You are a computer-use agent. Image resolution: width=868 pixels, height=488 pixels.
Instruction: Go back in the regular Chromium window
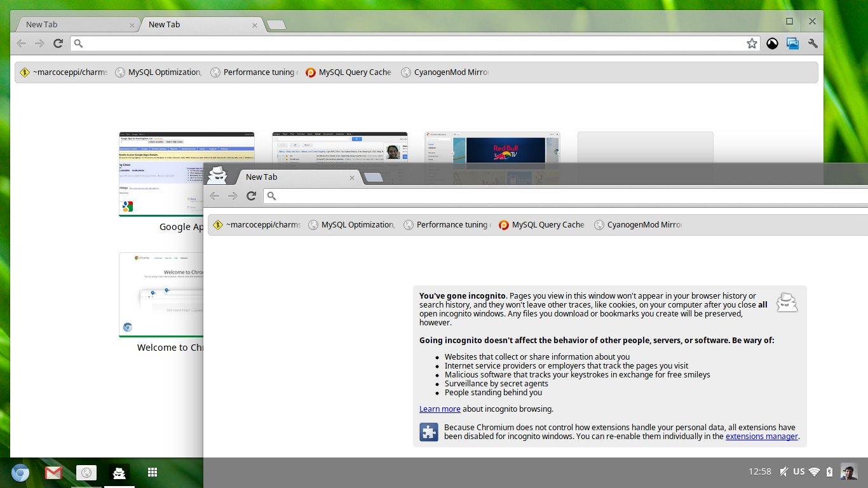22,43
